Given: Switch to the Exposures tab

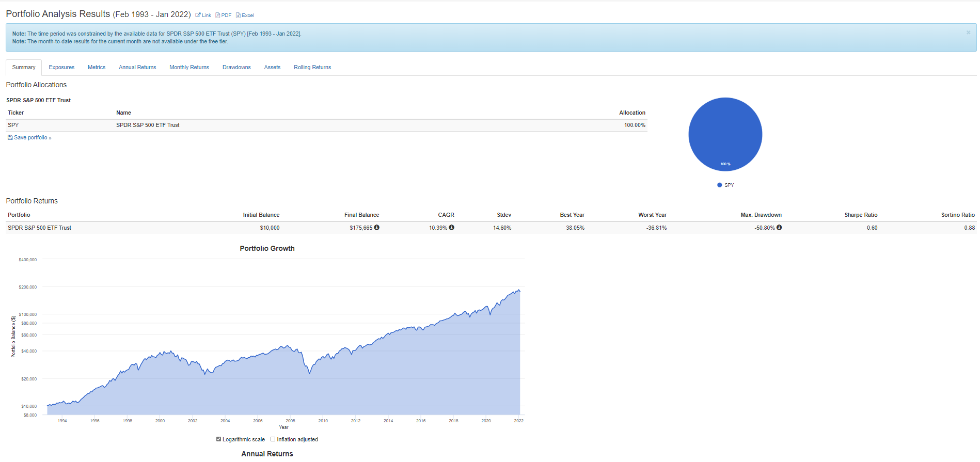Looking at the screenshot, I should pyautogui.click(x=61, y=68).
